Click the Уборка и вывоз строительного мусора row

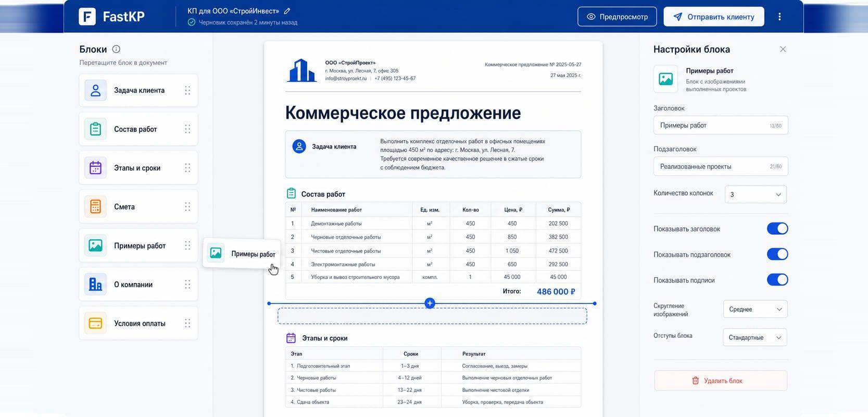(x=433, y=277)
